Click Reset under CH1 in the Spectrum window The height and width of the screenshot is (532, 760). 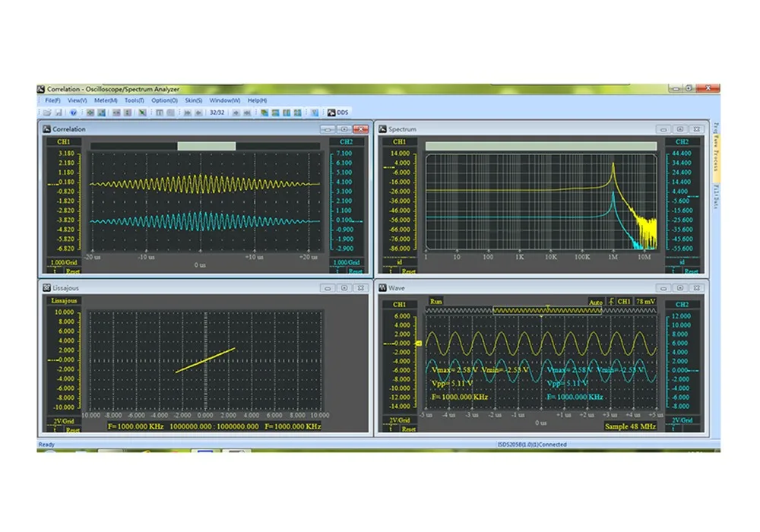point(408,271)
